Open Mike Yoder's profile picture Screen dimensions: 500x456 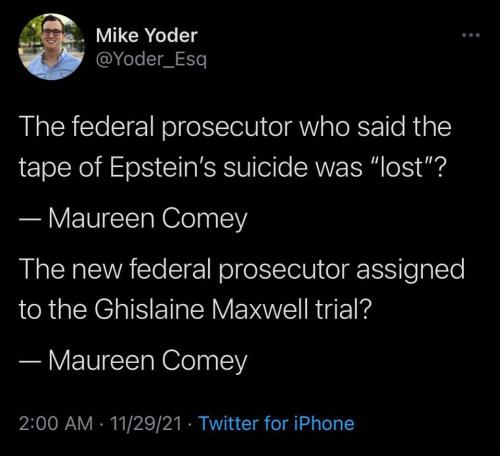(51, 47)
